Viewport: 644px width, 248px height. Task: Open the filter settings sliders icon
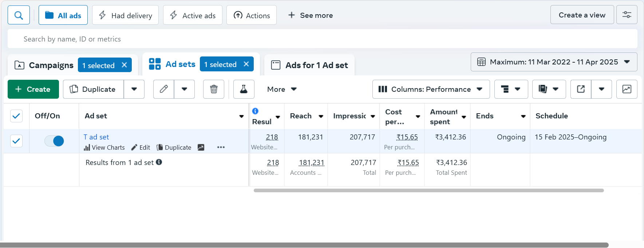point(627,15)
